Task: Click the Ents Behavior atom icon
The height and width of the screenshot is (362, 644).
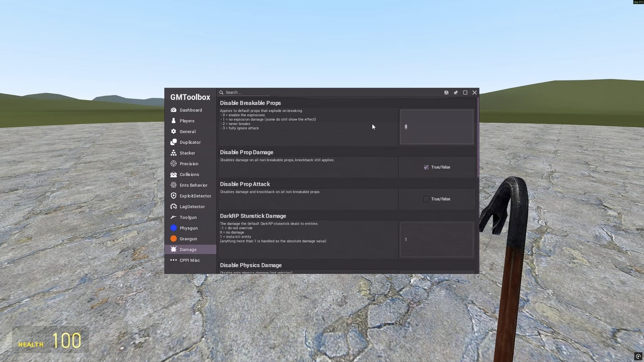Action: click(x=173, y=185)
